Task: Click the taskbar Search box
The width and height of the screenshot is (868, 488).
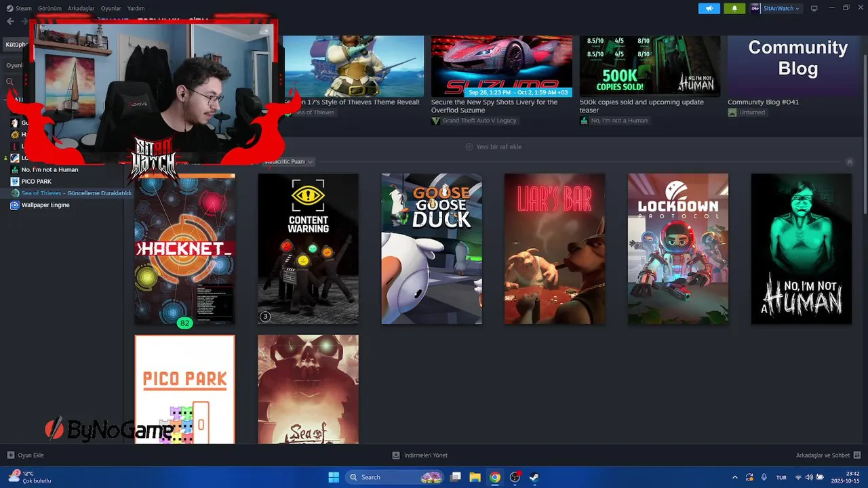Action: pyautogui.click(x=395, y=477)
